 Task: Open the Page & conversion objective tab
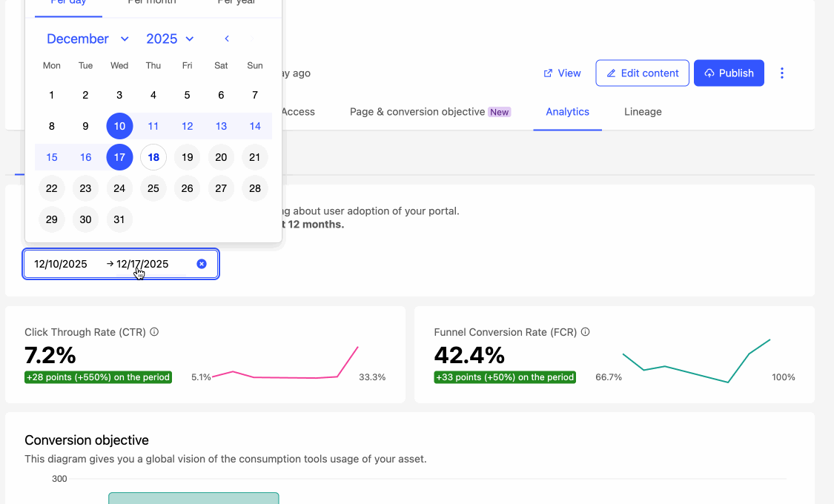click(x=429, y=112)
